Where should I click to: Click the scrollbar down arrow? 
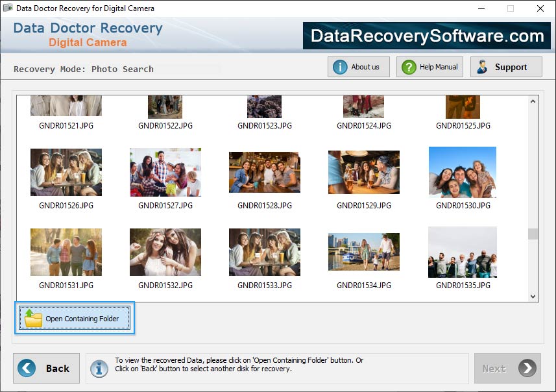pos(533,296)
